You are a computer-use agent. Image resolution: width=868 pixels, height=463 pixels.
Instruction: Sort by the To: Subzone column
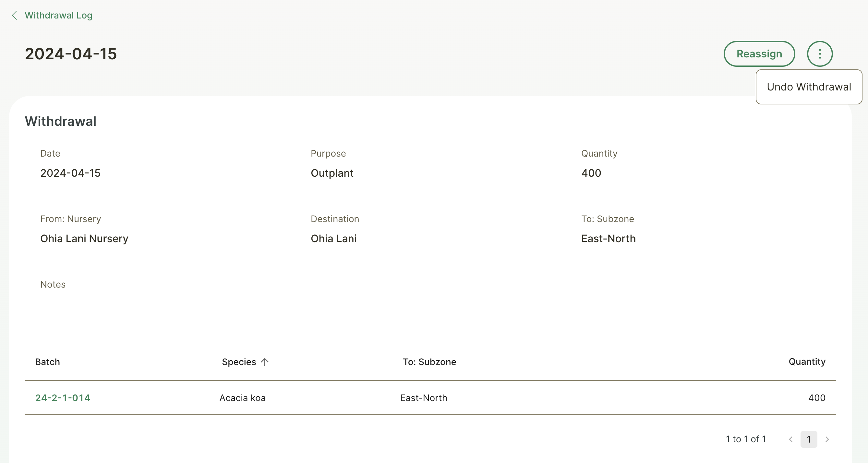click(x=429, y=362)
